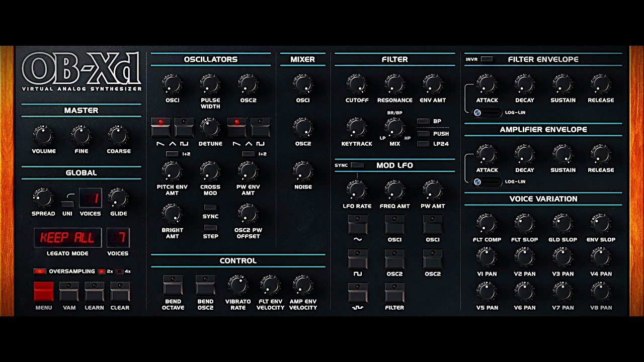Image resolution: width=644 pixels, height=362 pixels.
Task: Toggle the STEP switch
Action: click(210, 228)
